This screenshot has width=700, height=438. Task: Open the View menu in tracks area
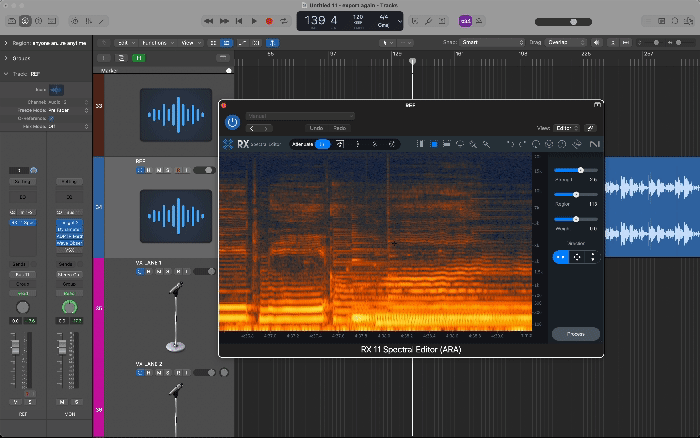[x=191, y=43]
